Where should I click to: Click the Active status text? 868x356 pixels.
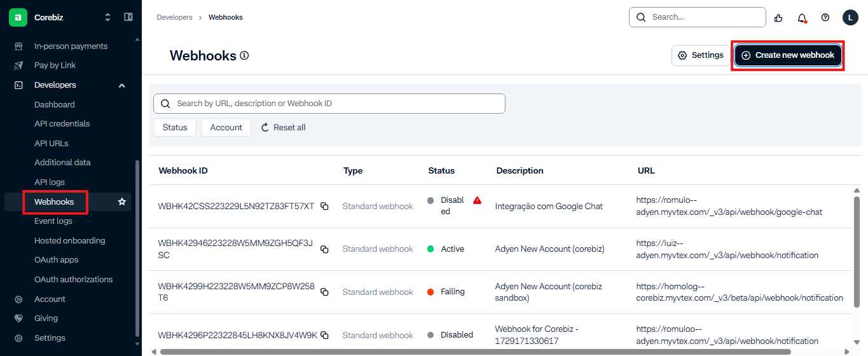click(x=452, y=249)
